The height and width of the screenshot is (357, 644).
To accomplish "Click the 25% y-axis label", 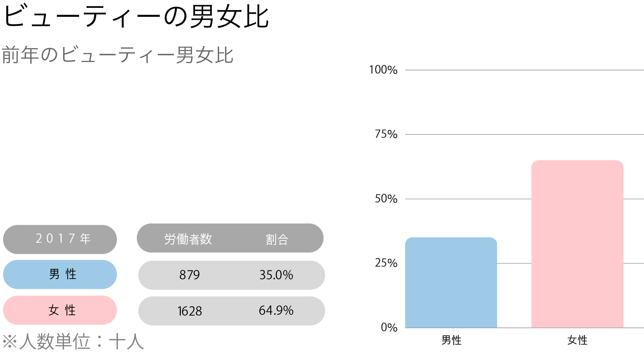I will (386, 263).
